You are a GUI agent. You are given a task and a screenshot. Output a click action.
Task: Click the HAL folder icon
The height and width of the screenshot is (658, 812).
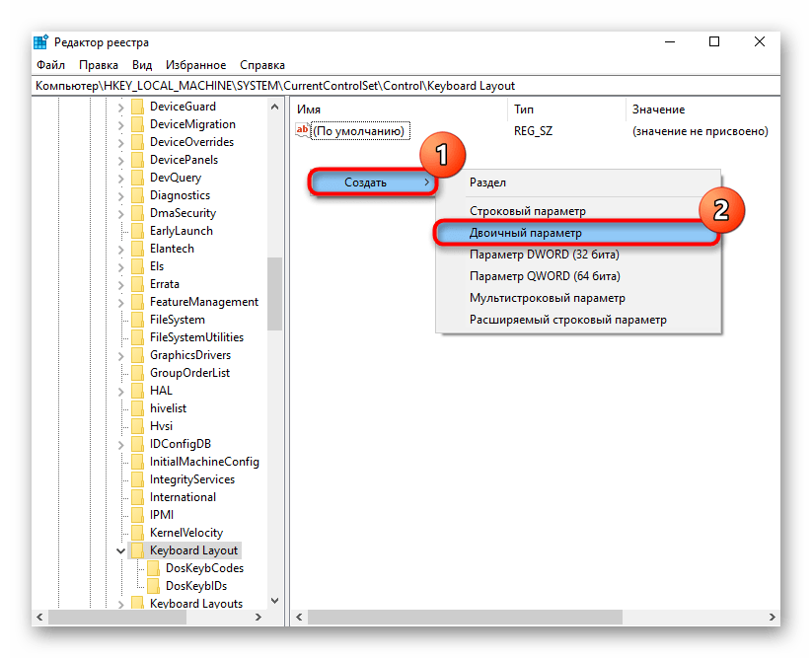pos(137,391)
